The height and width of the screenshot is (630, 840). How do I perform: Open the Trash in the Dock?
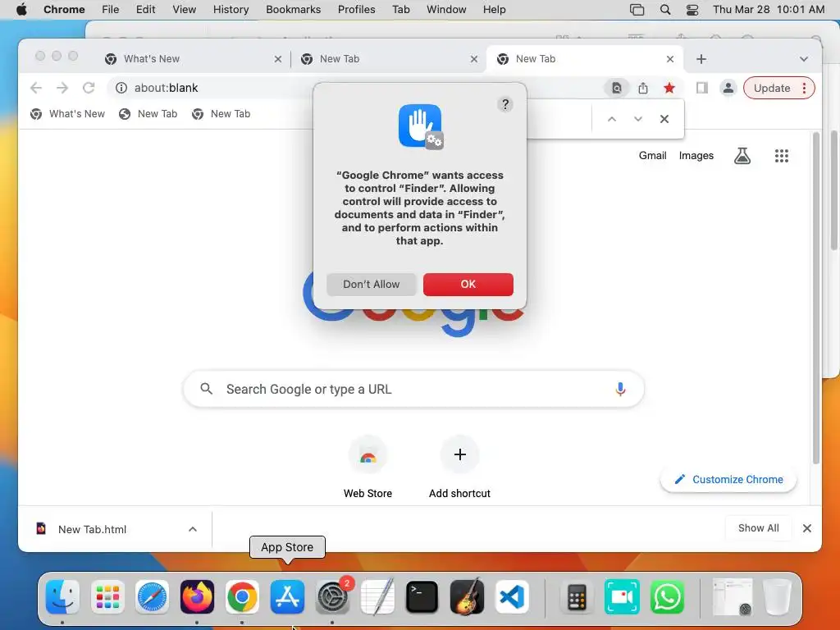[778, 597]
